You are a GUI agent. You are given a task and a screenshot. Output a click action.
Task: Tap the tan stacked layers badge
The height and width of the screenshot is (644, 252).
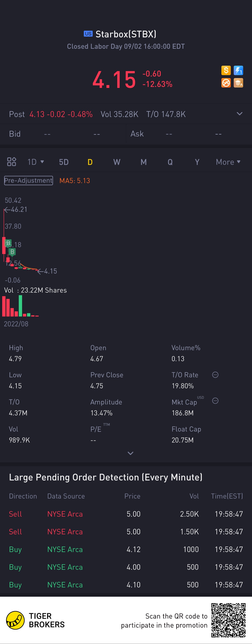point(238,83)
